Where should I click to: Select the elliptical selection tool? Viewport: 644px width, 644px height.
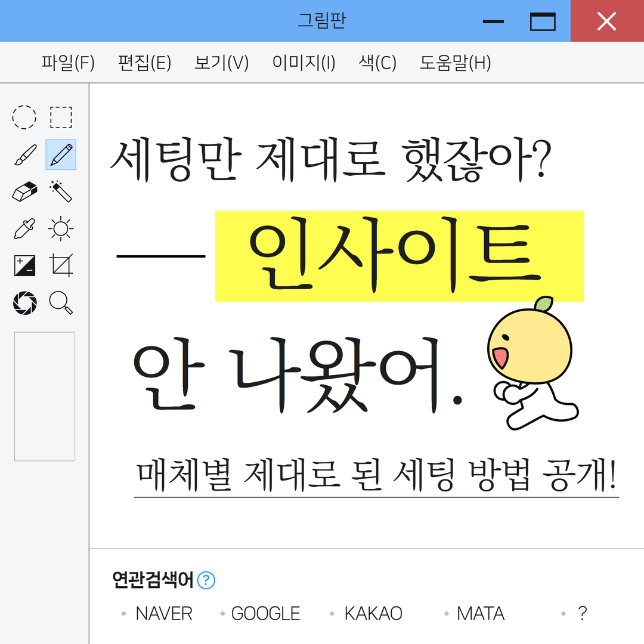pos(24,117)
